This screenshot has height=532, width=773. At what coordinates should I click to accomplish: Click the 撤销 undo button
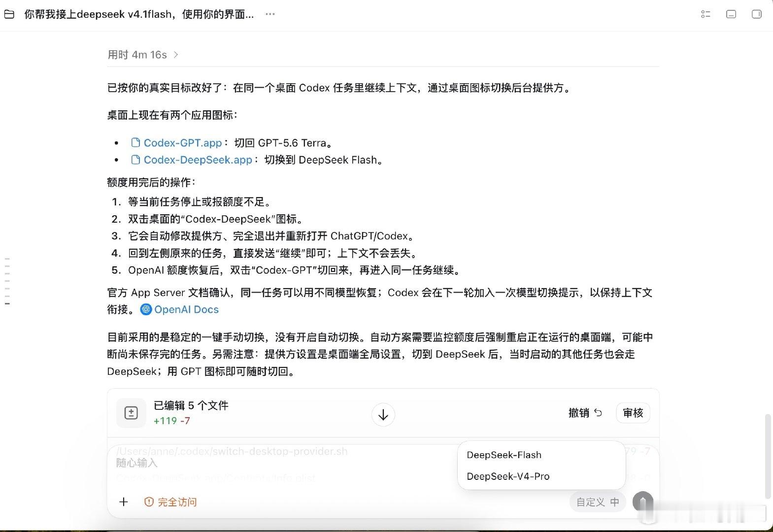pos(585,413)
